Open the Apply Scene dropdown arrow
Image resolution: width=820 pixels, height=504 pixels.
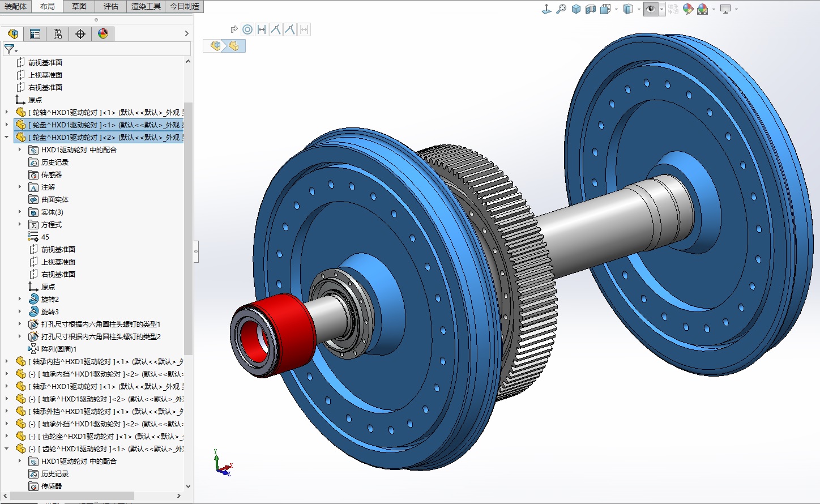(714, 9)
